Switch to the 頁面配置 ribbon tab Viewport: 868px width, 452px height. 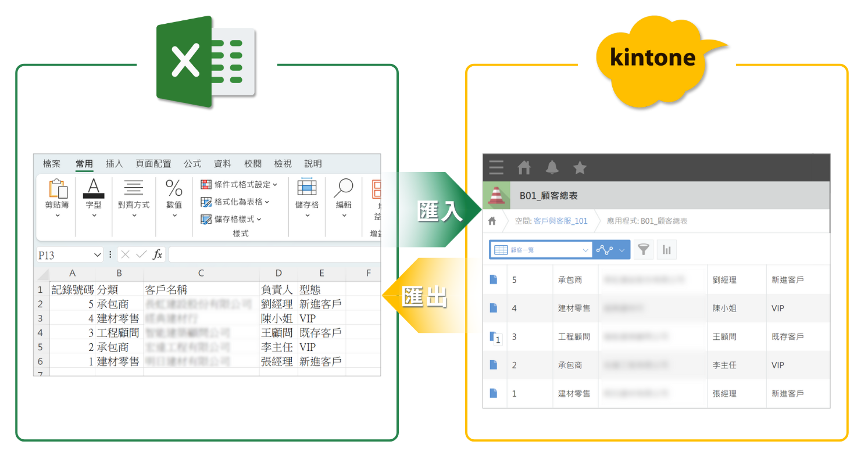click(x=153, y=164)
